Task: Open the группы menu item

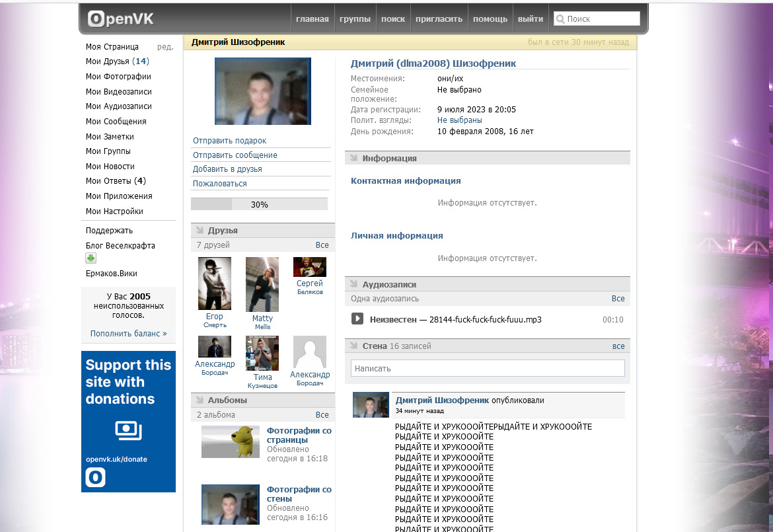Action: pyautogui.click(x=355, y=19)
